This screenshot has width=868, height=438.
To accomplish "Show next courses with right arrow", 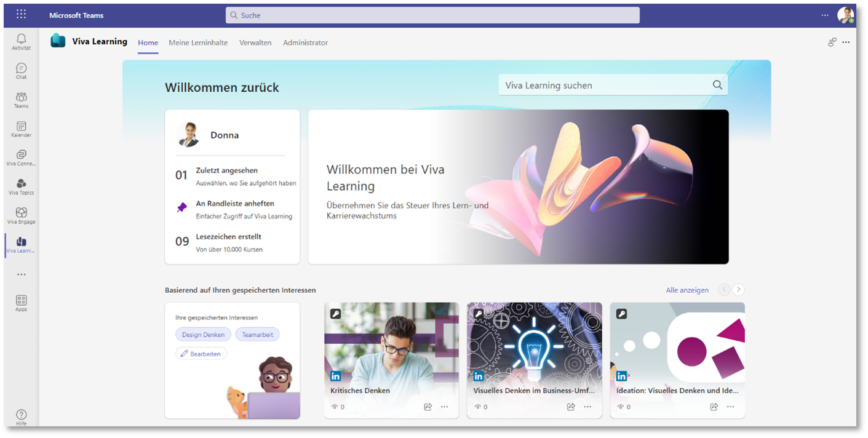I will [x=739, y=290].
